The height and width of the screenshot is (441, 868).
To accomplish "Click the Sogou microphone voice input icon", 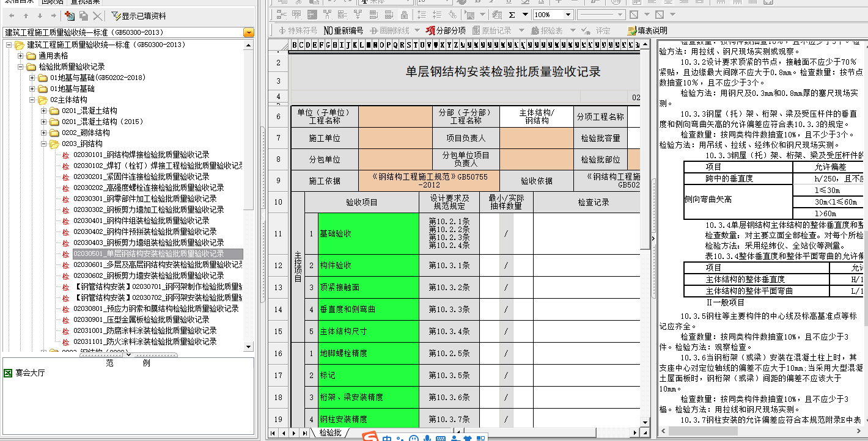I will click(x=426, y=438).
